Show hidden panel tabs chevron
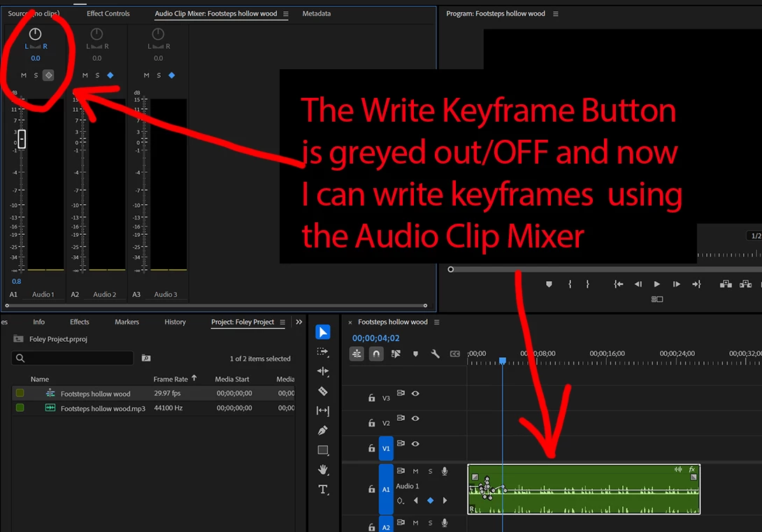762x532 pixels. click(299, 322)
